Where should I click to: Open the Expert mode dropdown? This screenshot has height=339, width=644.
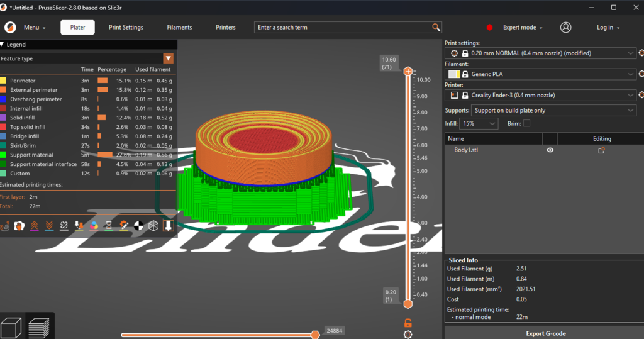pyautogui.click(x=523, y=28)
